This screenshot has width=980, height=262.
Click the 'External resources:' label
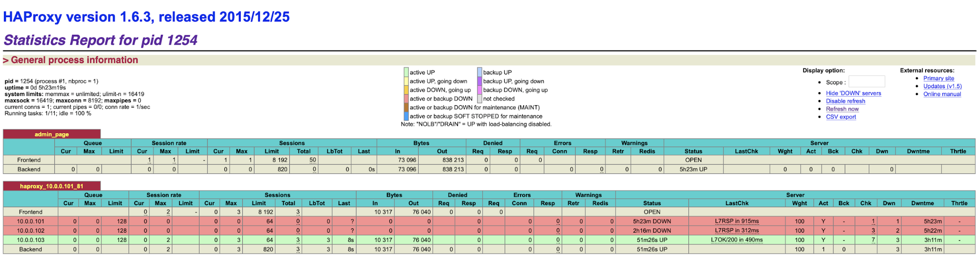tap(927, 71)
